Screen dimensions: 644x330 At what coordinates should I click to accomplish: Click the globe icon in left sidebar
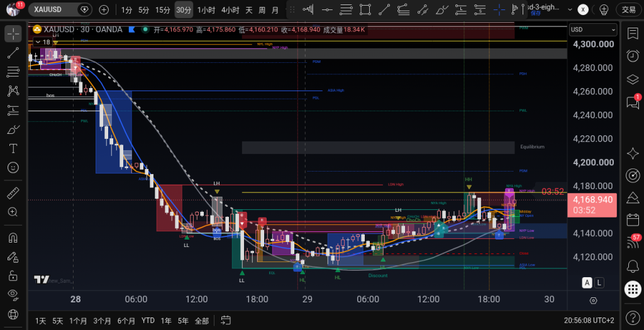point(13,314)
